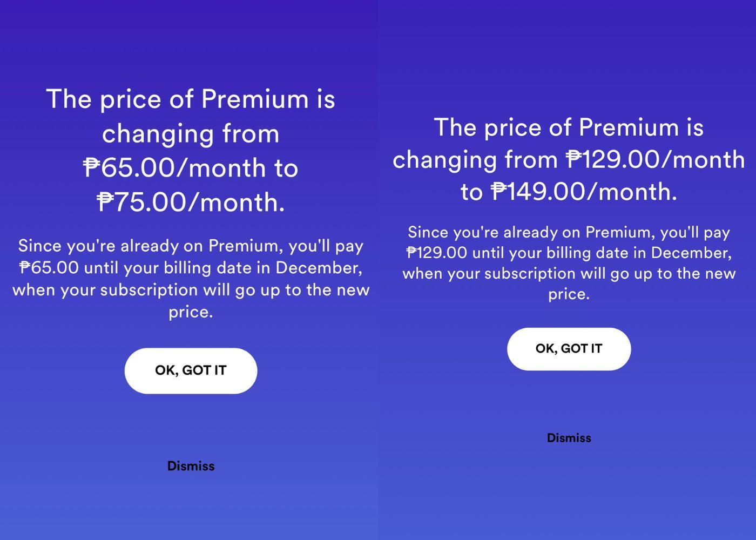
Task: Click the word price. ending the right paragraph
Action: [569, 294]
